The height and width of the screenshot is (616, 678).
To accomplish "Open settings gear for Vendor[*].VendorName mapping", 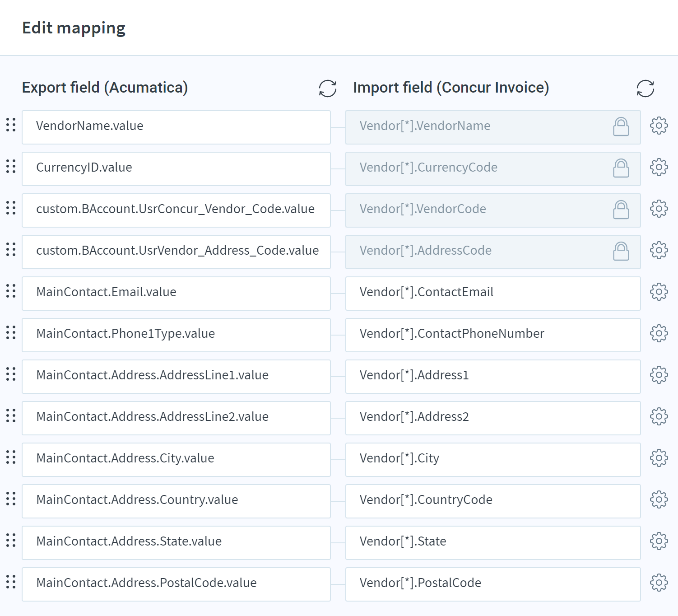I will [659, 126].
